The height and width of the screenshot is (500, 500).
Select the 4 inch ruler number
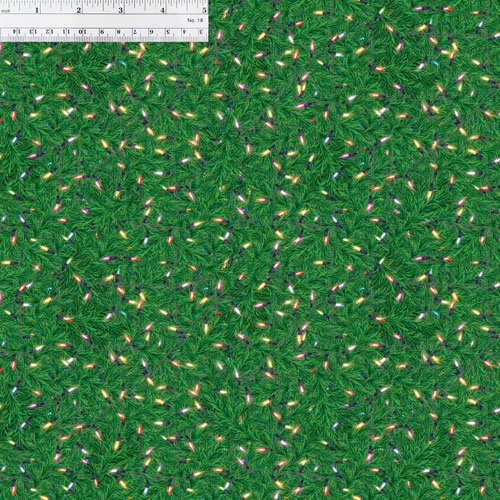click(162, 10)
